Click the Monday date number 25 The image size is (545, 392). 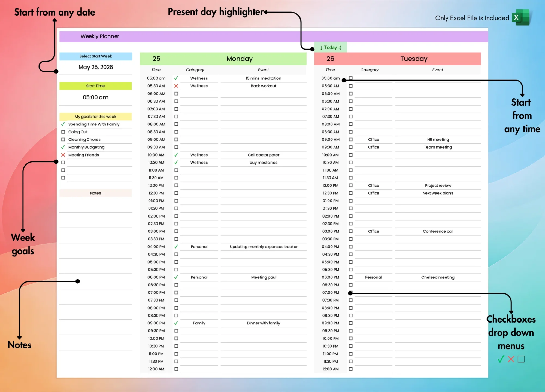[x=156, y=59]
